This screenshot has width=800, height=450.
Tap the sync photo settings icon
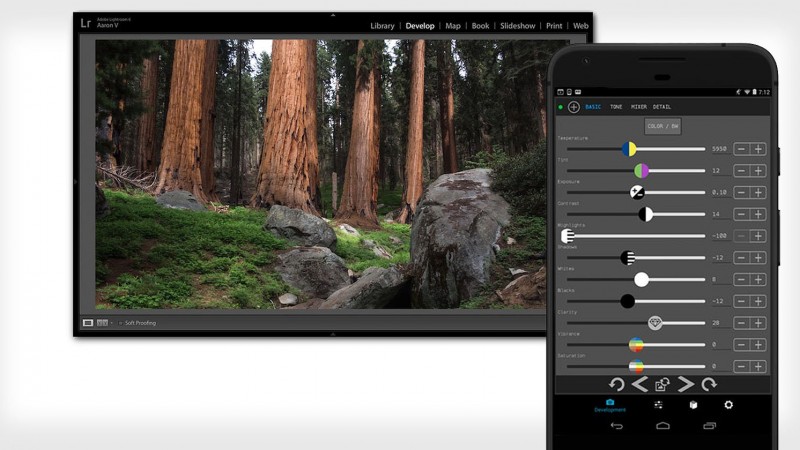[x=662, y=384]
